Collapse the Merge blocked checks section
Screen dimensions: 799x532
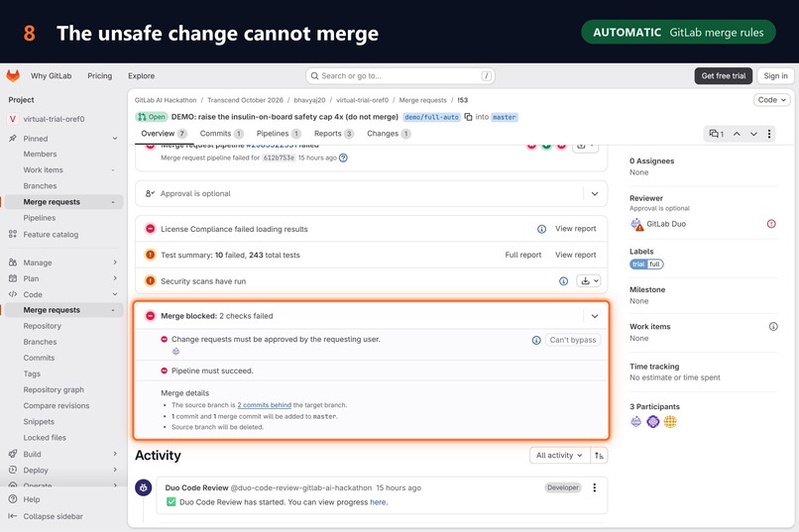[x=595, y=316]
